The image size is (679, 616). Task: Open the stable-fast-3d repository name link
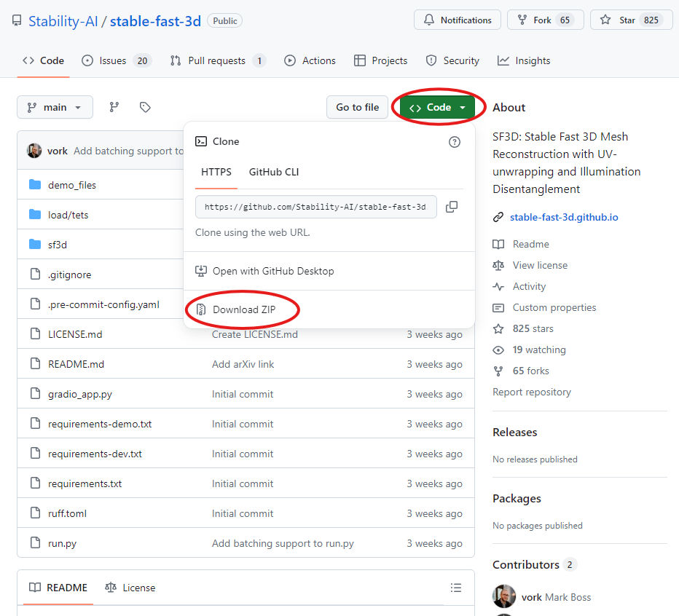click(x=155, y=21)
